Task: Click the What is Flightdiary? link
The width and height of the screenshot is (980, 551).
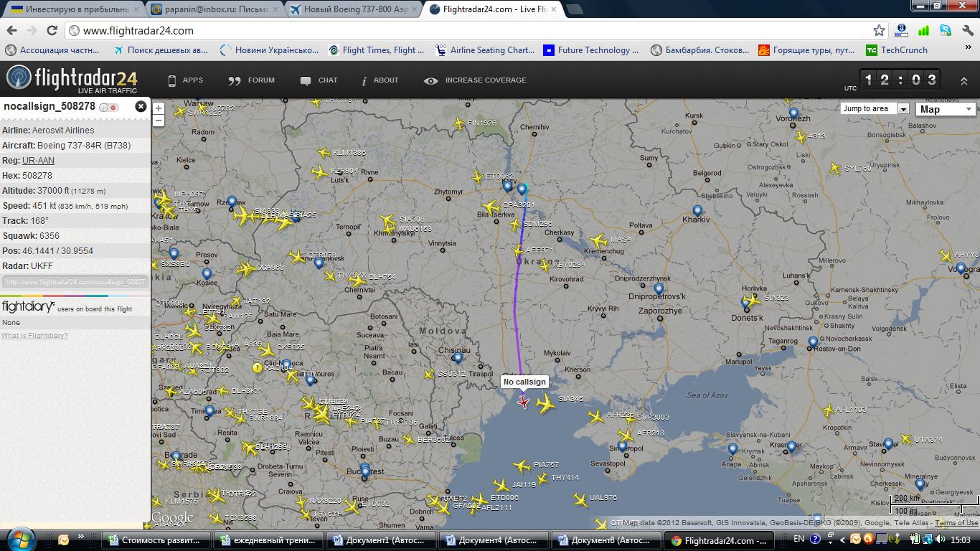Action: point(34,335)
